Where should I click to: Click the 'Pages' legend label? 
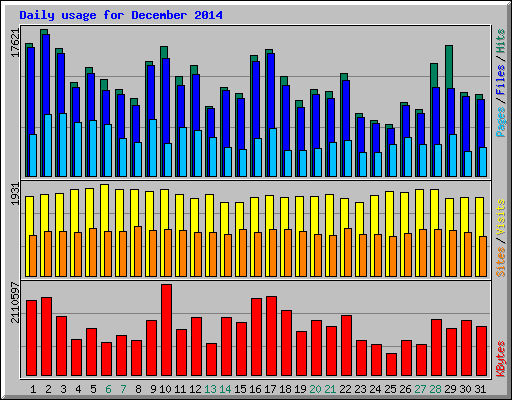coord(501,122)
